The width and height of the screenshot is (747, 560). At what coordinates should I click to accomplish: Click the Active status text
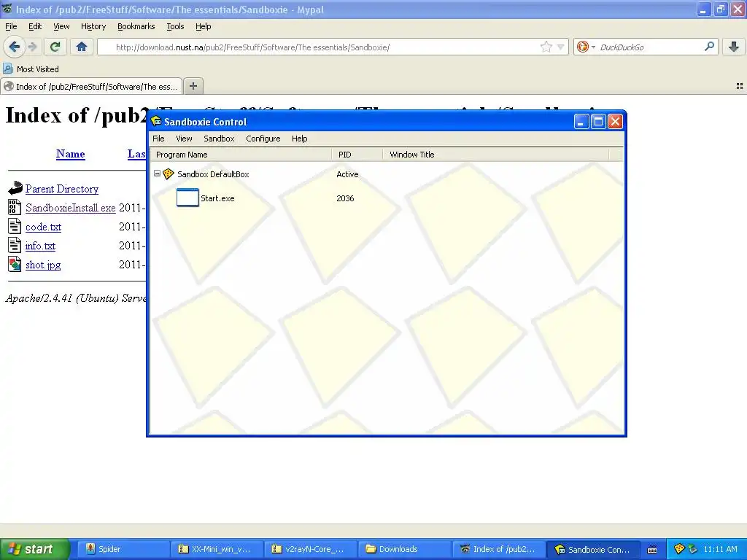347,174
